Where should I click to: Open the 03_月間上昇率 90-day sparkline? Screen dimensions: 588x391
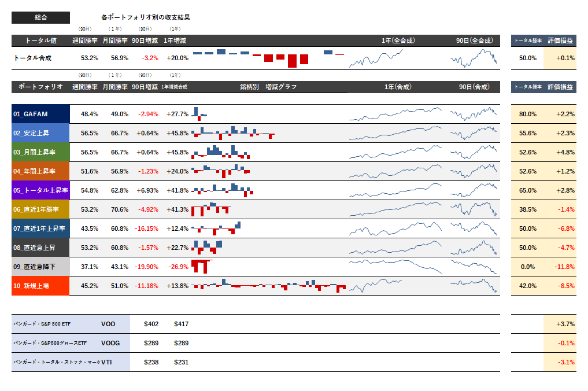coord(474,152)
